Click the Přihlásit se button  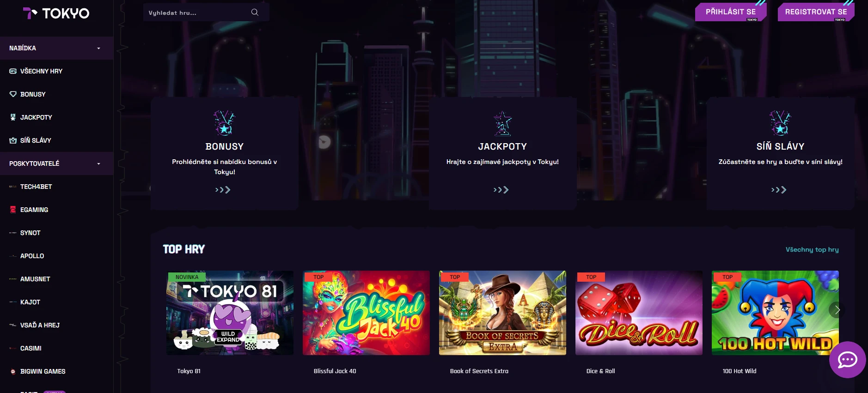(731, 12)
